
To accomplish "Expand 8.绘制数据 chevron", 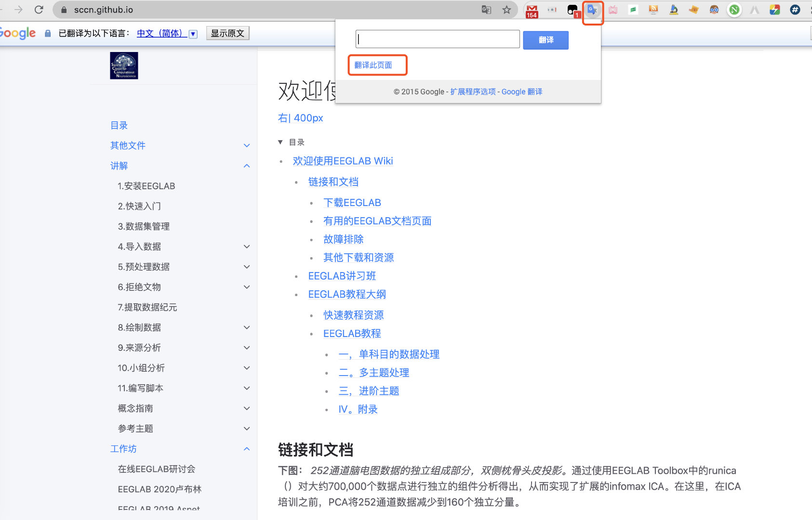I will coord(247,327).
